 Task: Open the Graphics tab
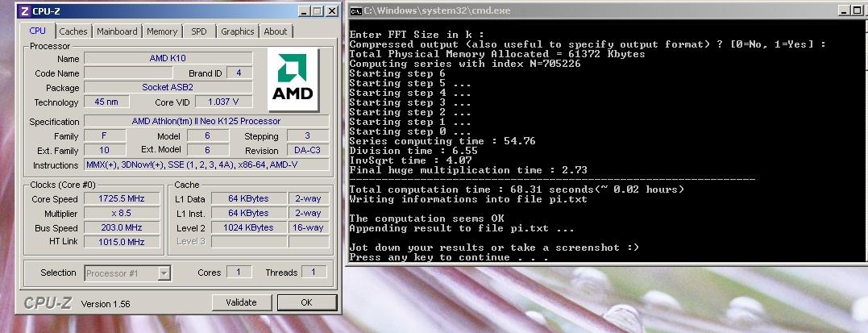[238, 31]
